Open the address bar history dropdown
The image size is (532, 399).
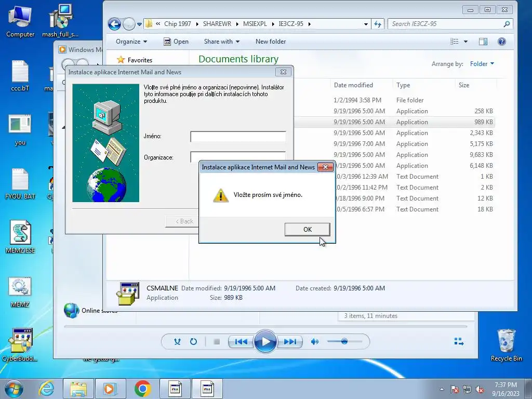tap(366, 24)
